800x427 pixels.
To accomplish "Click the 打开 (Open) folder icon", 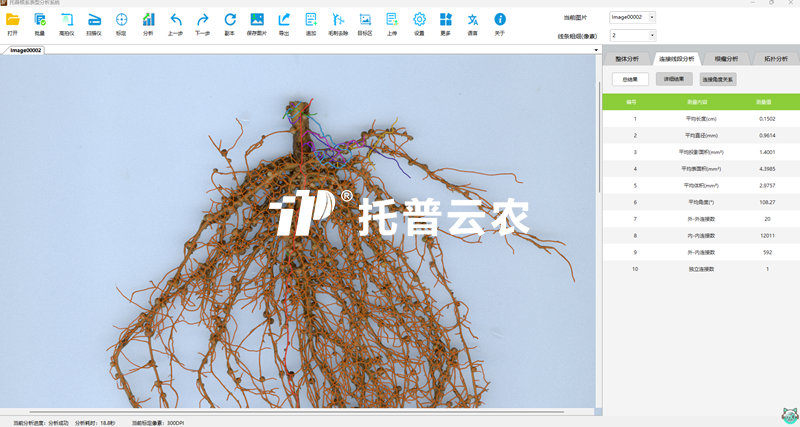I will [13, 20].
